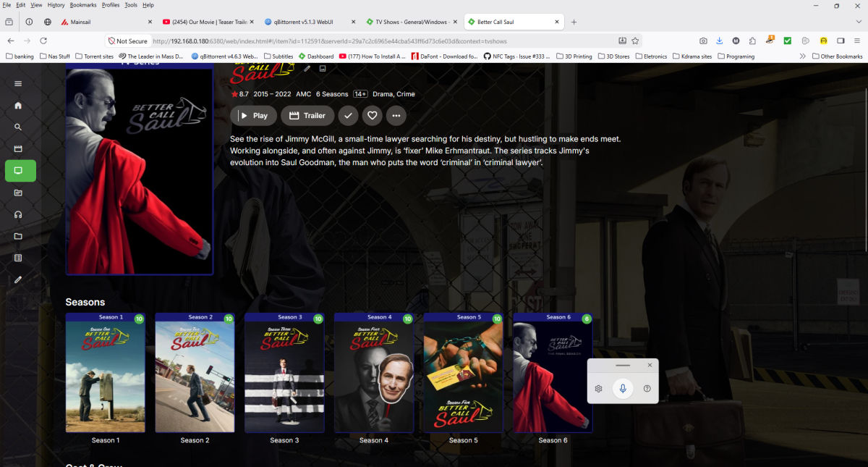Switch to TV Shows - General/Windows tab

(410, 22)
